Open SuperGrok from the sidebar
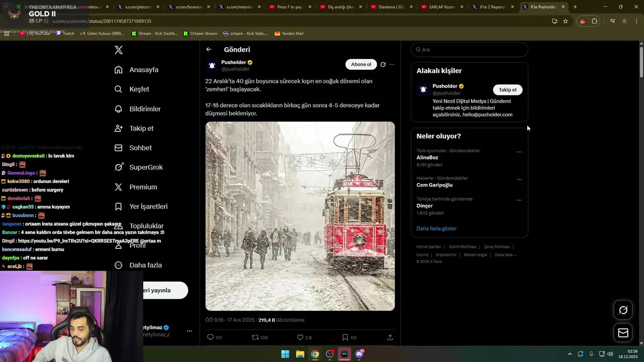 pos(138,167)
